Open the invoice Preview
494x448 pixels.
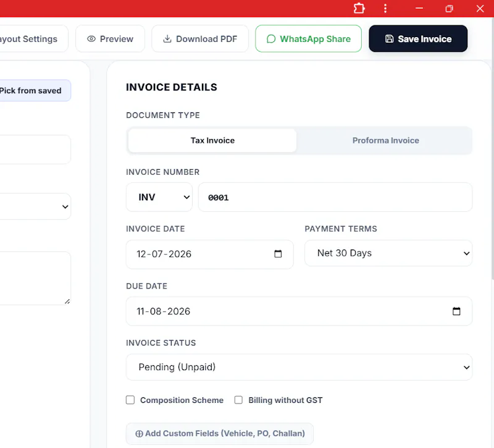(x=111, y=39)
